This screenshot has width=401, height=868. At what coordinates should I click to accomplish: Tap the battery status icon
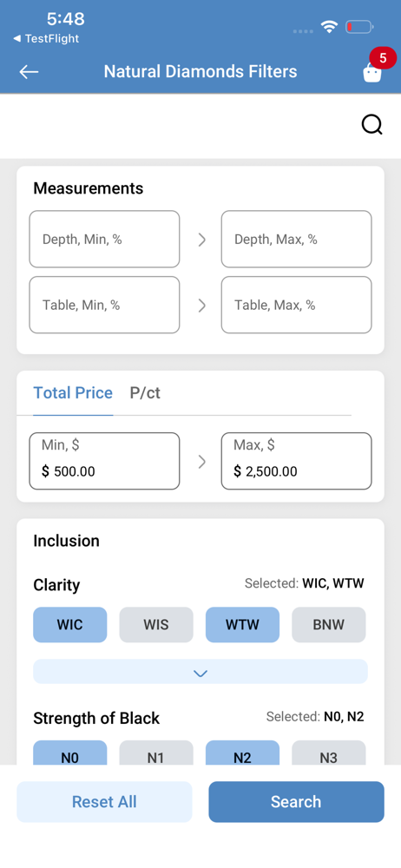359,27
